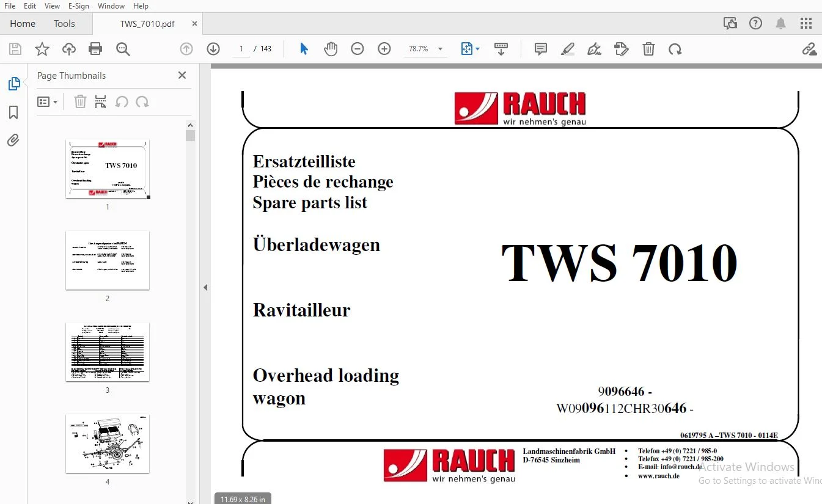Rotate the view with the rotate icon

pos(675,49)
